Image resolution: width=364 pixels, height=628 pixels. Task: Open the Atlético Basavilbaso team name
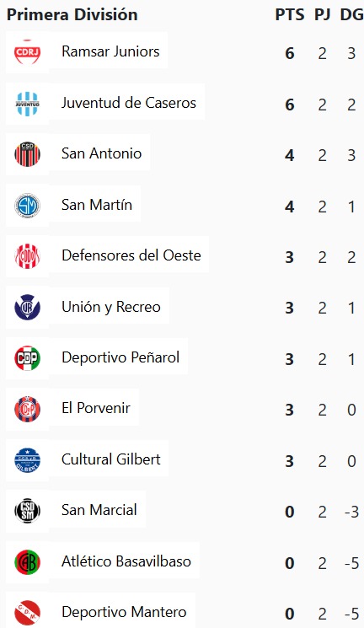(x=126, y=561)
